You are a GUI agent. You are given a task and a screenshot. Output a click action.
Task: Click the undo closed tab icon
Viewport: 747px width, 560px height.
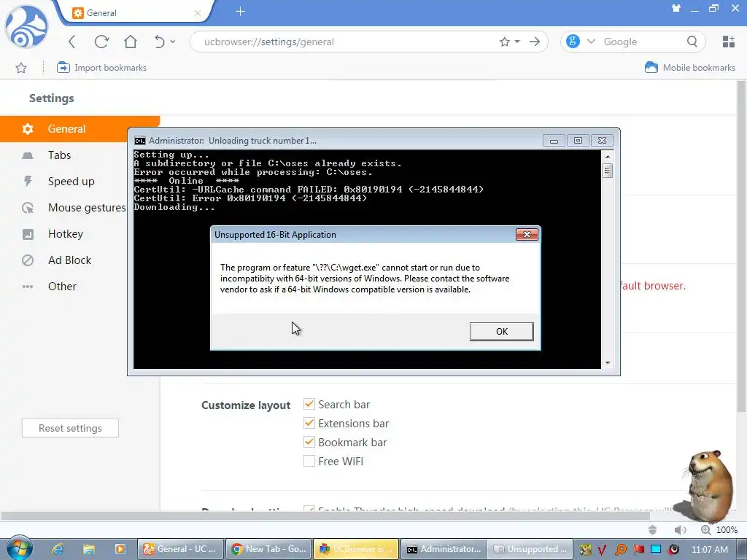point(159,42)
